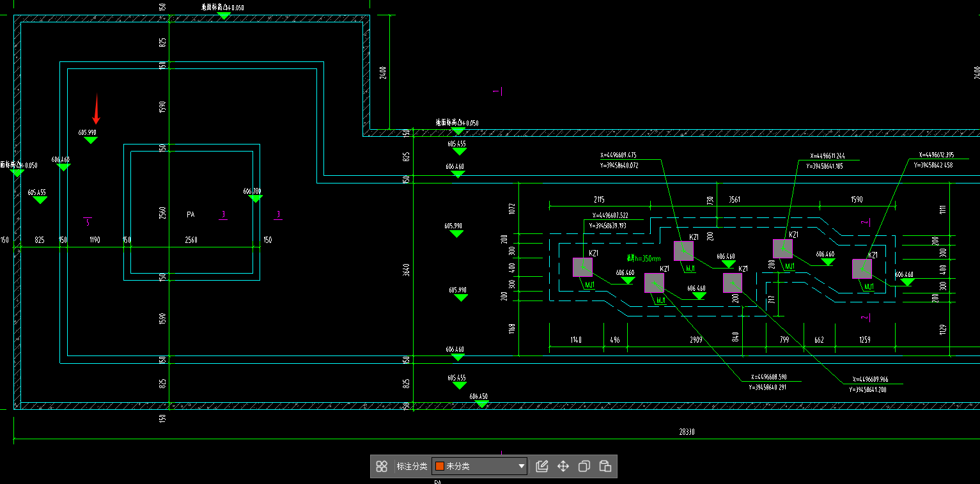Screen dimensions: 980x484
Task: Select the PA label inside the pit
Action: point(191,215)
